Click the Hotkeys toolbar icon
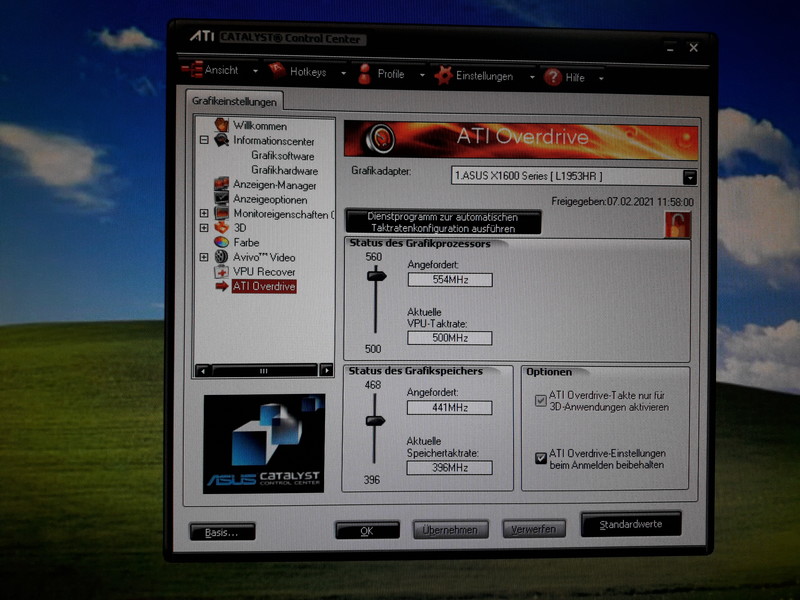800x600 pixels. click(277, 71)
